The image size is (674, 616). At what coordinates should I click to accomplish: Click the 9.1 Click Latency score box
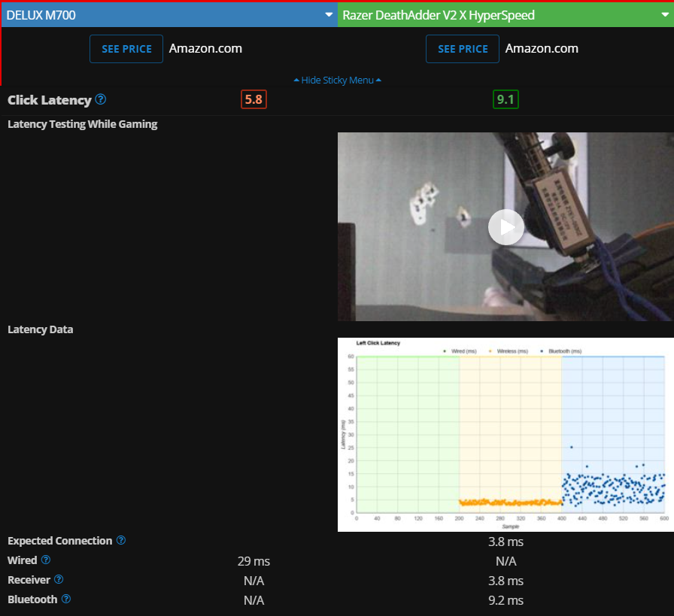506,99
